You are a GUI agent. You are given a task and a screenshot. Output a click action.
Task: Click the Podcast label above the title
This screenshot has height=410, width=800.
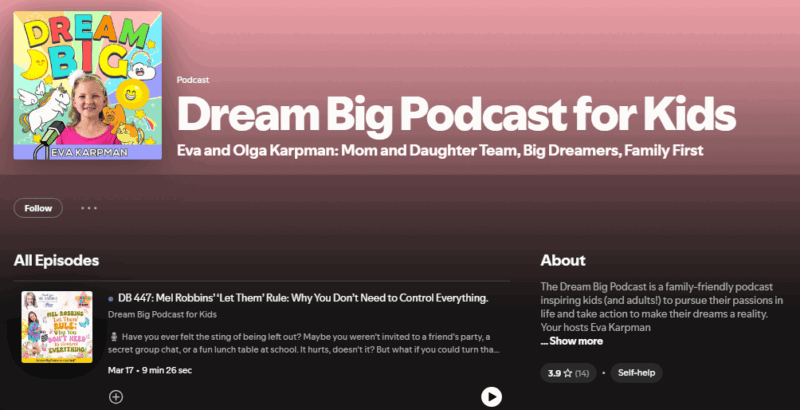193,80
